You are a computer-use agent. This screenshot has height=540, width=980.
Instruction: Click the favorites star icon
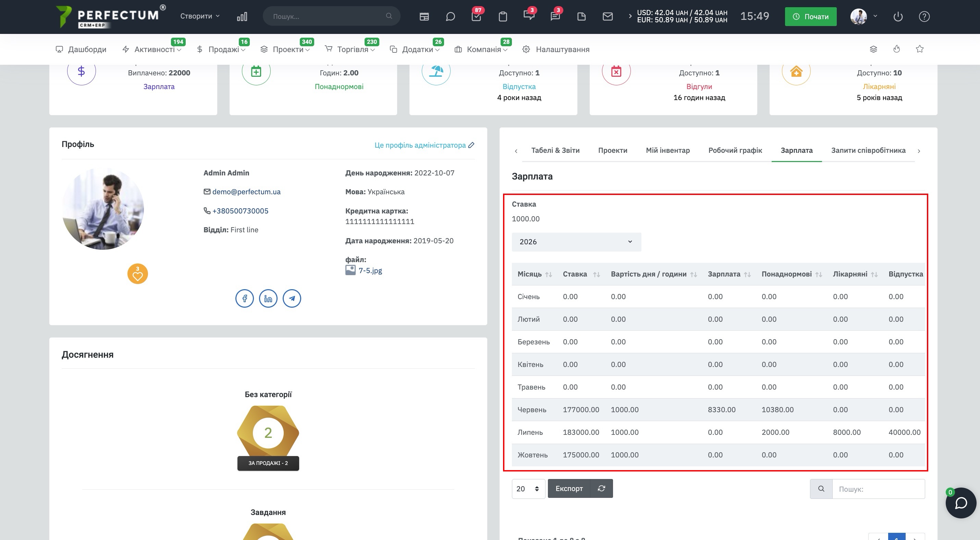coord(919,49)
